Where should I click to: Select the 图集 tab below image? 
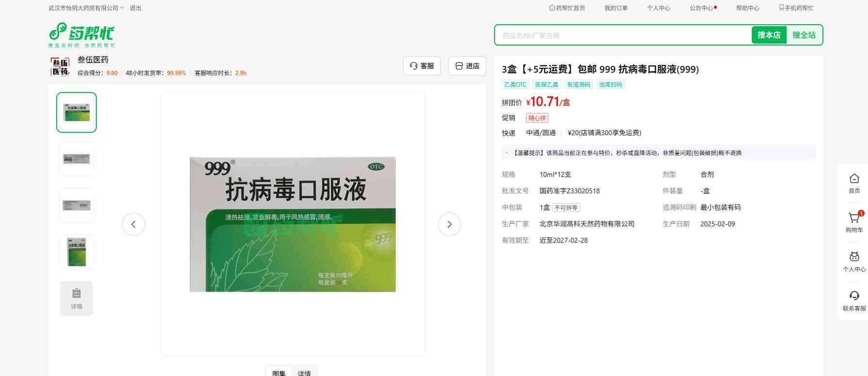pyautogui.click(x=279, y=373)
